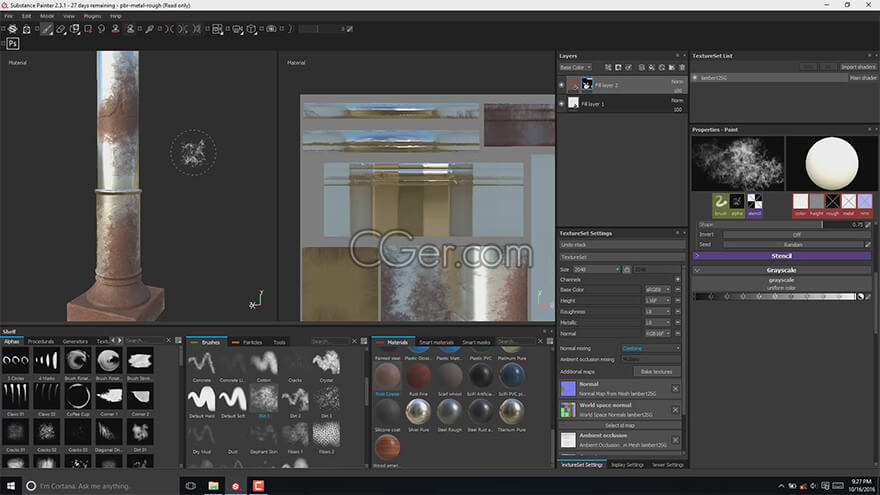Screen dimensions: 880x495
Task: Click the Import shaders button
Action: tap(858, 67)
